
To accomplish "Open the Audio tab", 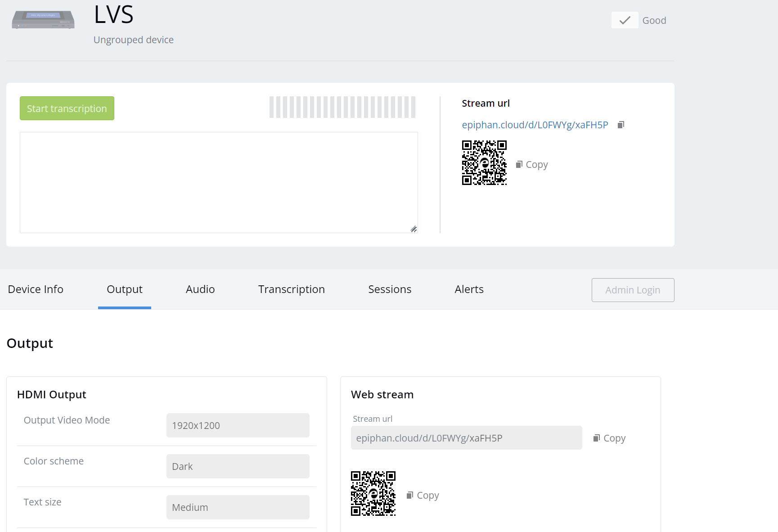I will 200,289.
